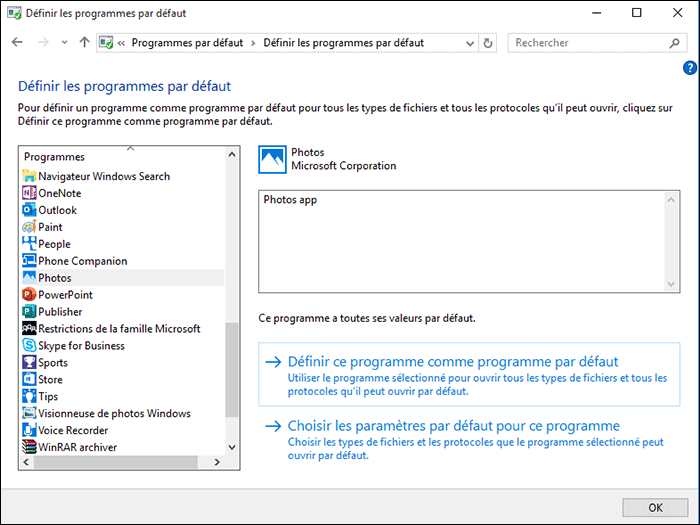Go up one level with the up arrow
Image resolution: width=700 pixels, height=525 pixels.
(84, 43)
